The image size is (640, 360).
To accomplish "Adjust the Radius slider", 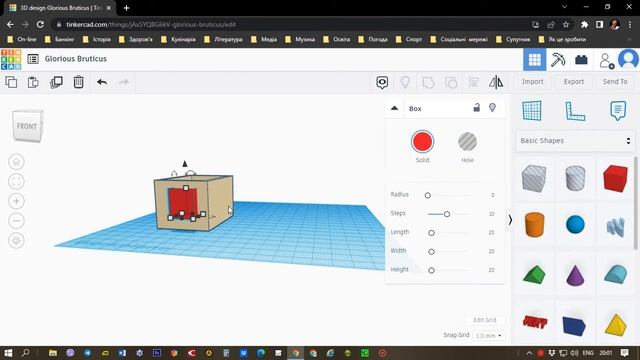I will coord(427,196).
